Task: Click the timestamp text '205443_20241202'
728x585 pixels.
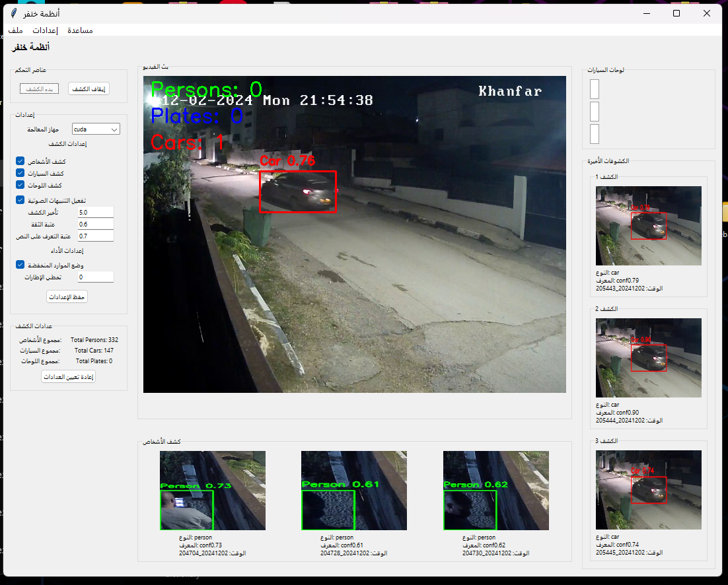Action: pos(620,289)
